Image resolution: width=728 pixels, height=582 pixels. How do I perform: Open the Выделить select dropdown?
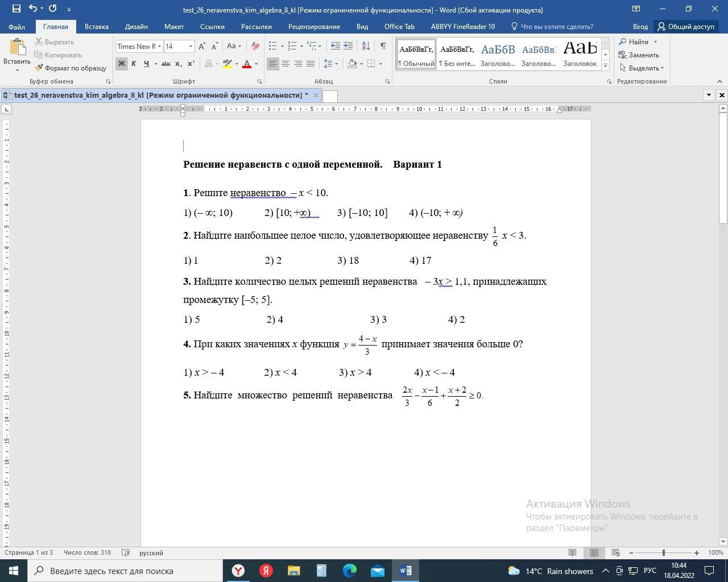[x=642, y=68]
